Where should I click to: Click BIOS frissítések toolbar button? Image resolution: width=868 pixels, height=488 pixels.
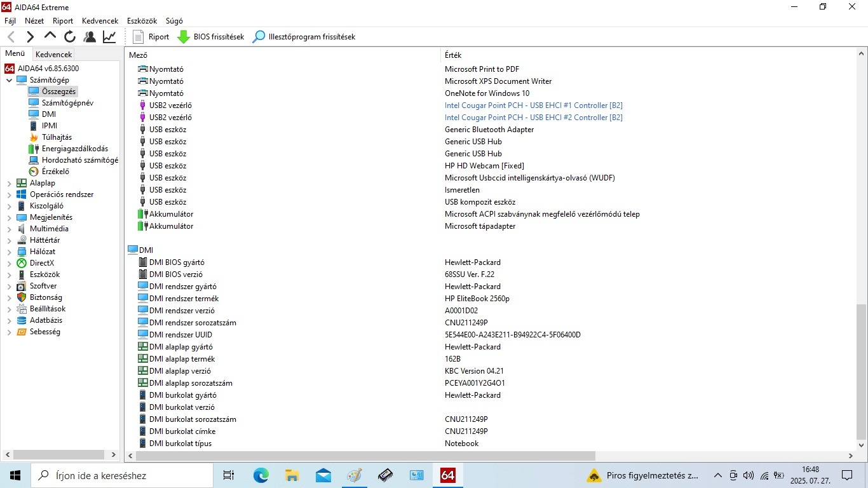[x=211, y=37]
